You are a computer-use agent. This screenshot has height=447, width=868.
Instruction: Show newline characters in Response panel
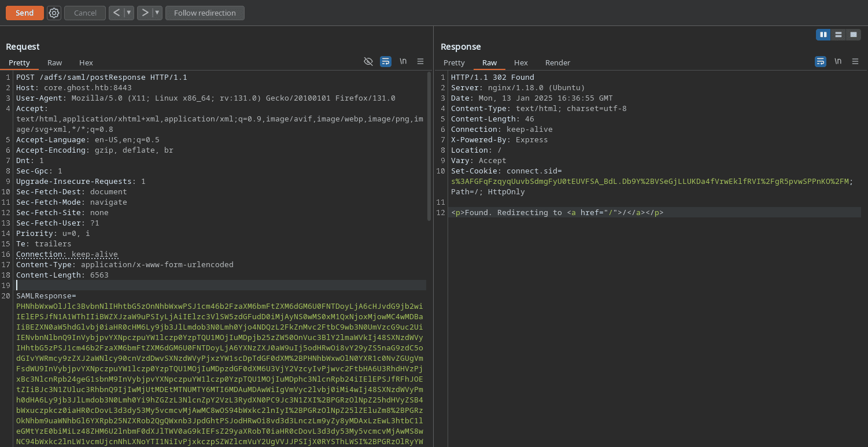[838, 61]
